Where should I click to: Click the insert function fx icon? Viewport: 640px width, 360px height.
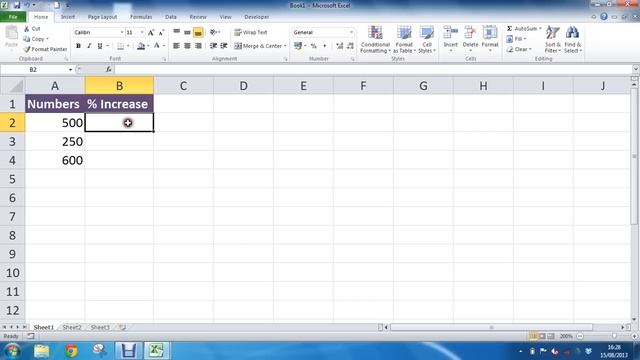[109, 69]
